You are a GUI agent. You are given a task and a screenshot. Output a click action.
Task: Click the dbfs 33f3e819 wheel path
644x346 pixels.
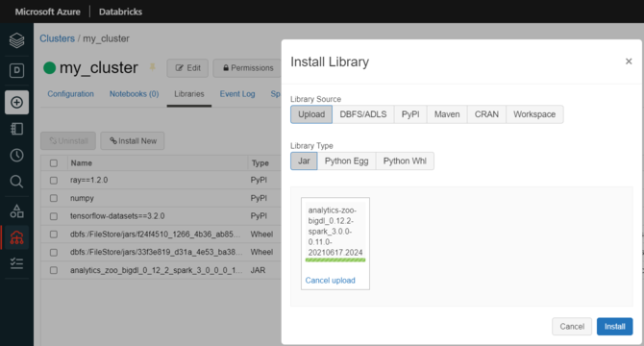pyautogui.click(x=157, y=253)
